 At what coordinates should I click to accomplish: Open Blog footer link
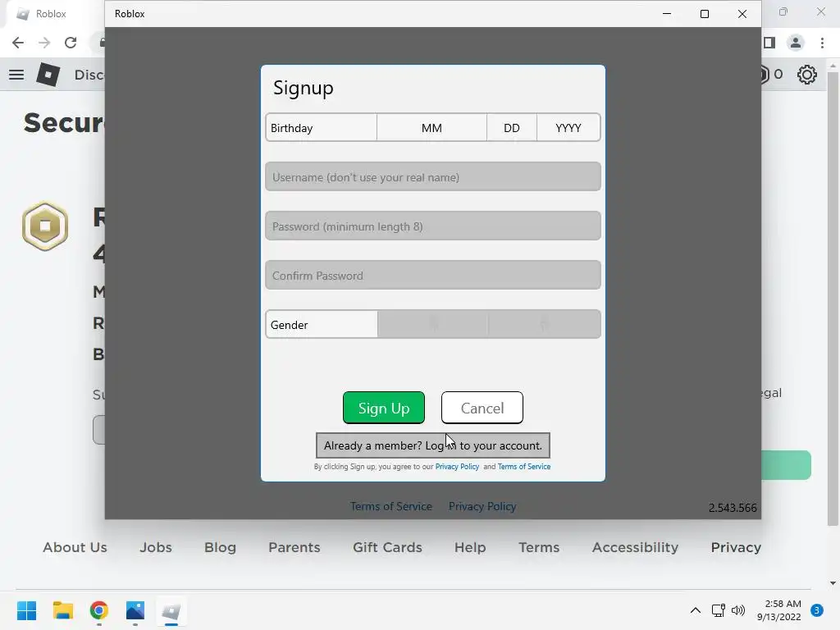coord(220,547)
